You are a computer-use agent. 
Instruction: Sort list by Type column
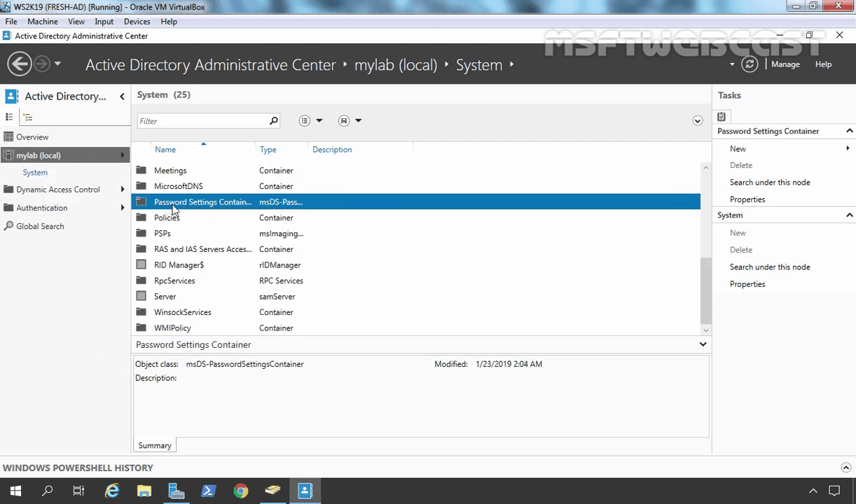(x=268, y=150)
